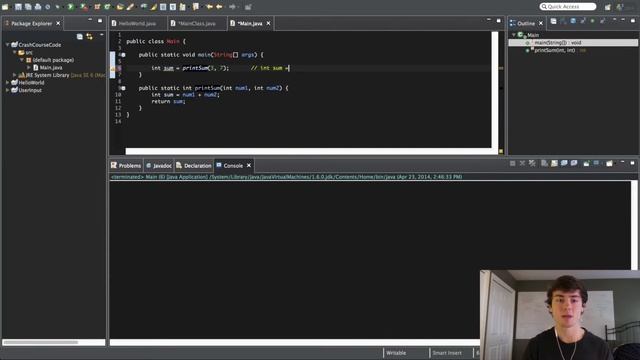640x360 pixels.
Task: Toggle Sort in Outline toolbar
Action: [563, 21]
